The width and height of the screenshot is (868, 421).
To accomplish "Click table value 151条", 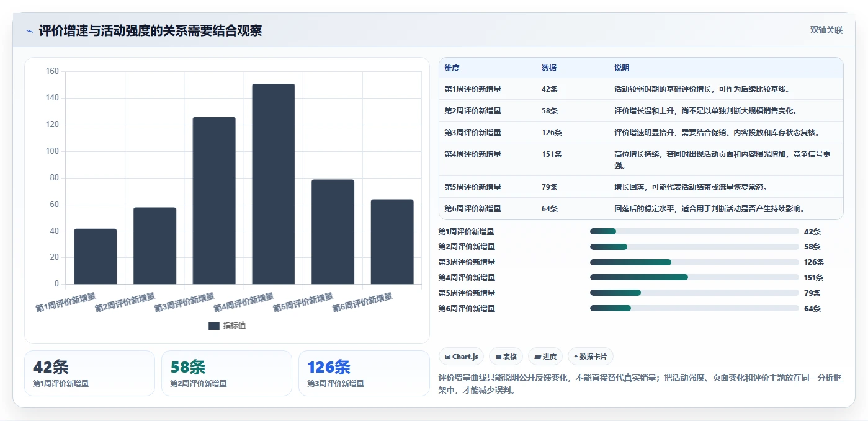I will coord(552,154).
